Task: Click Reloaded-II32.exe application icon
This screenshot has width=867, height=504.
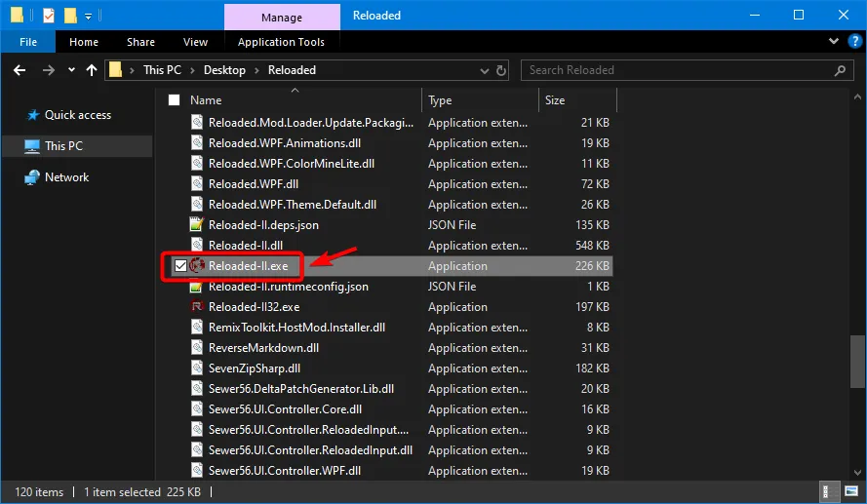Action: click(x=197, y=307)
